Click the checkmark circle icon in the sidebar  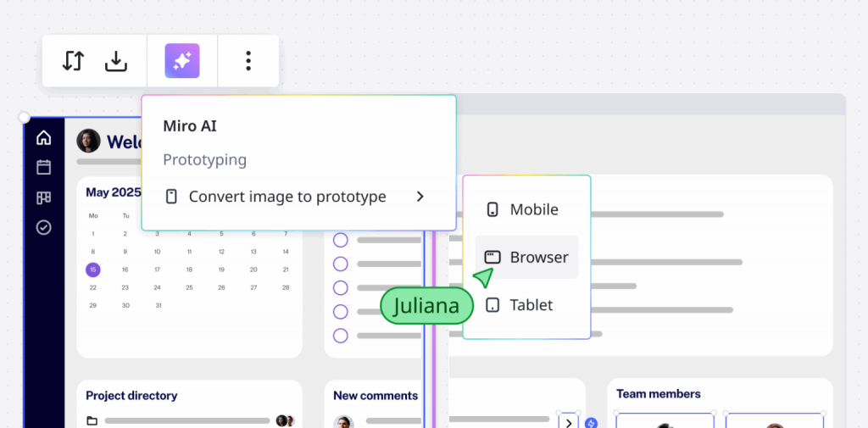coord(44,228)
